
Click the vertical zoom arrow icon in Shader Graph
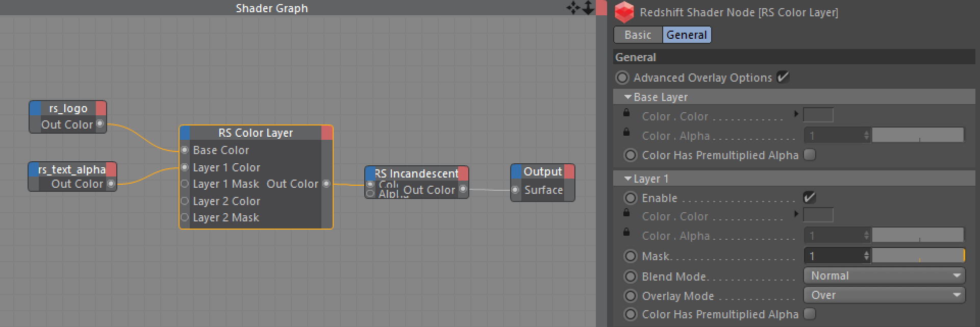(x=588, y=8)
